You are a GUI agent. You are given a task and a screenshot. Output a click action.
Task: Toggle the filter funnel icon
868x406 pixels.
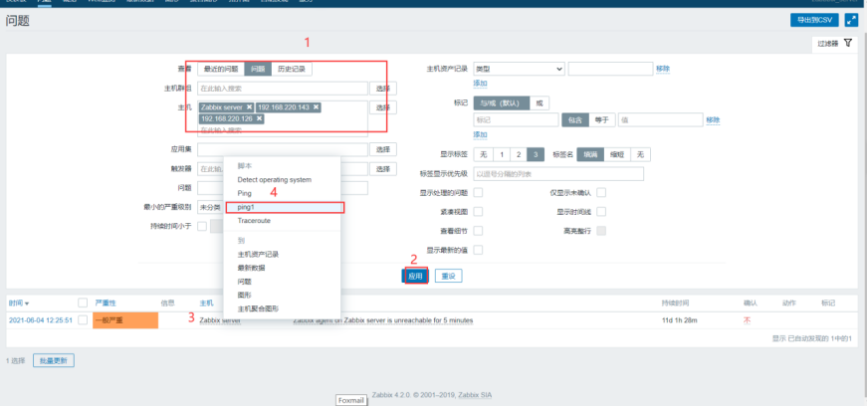[848, 43]
